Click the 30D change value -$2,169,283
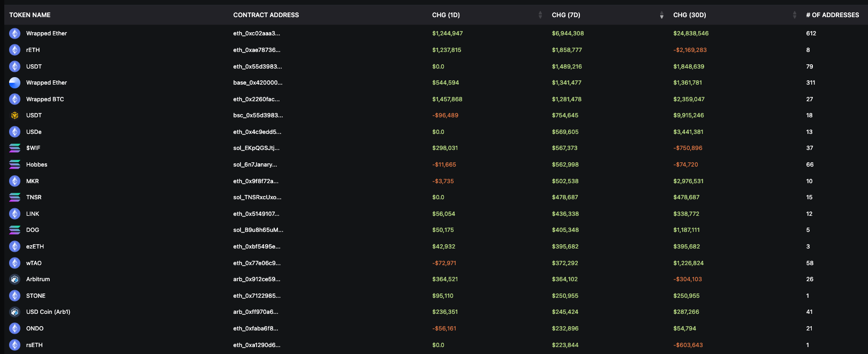 click(690, 50)
